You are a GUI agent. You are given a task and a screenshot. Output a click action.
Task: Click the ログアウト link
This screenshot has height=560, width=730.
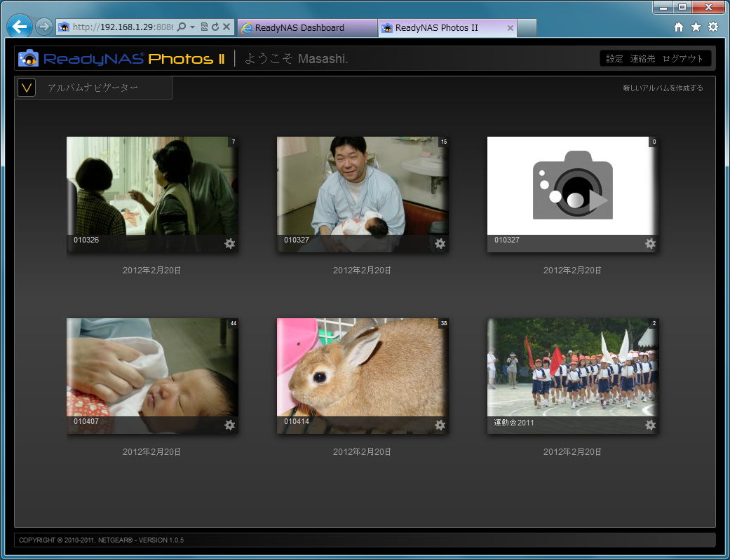point(682,59)
